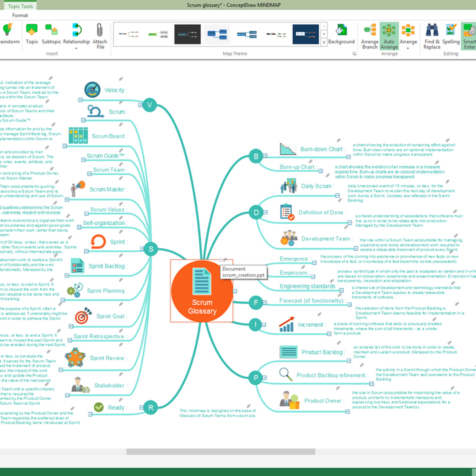
Task: Select the Scrum Guide topic
Action: pyautogui.click(x=107, y=156)
